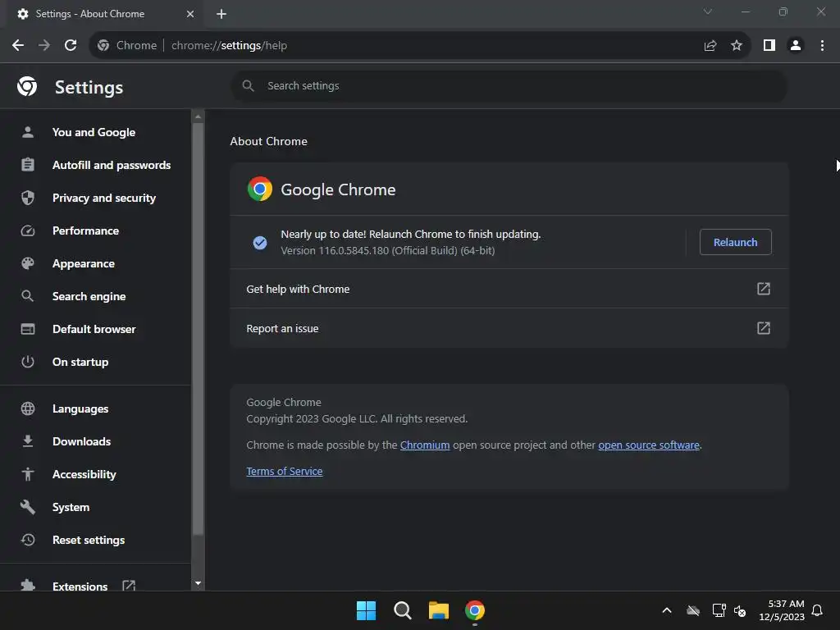The width and height of the screenshot is (840, 630).
Task: Open the open source software link
Action: [x=649, y=445]
